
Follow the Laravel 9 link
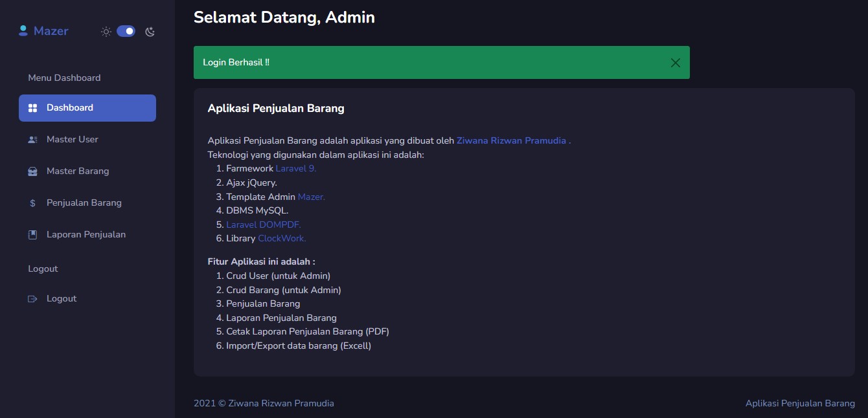tap(295, 169)
